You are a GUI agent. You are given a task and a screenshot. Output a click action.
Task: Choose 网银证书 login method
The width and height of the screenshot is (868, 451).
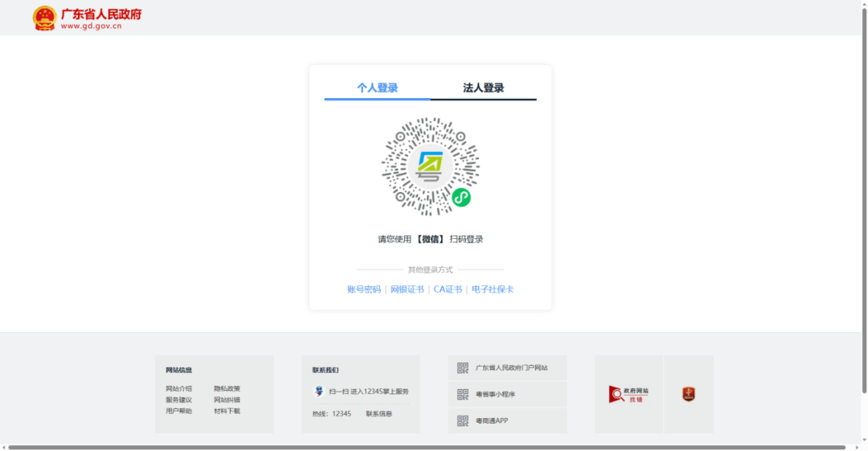click(407, 289)
